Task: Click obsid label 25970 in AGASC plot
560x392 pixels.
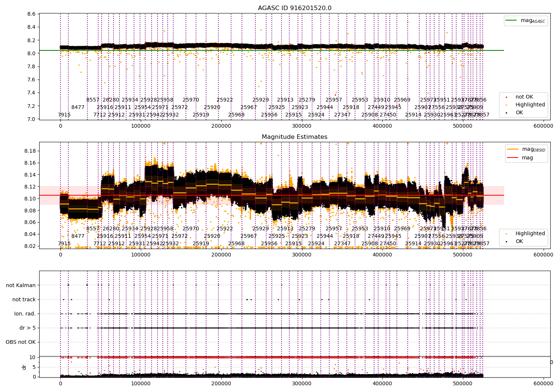Action: click(191, 100)
